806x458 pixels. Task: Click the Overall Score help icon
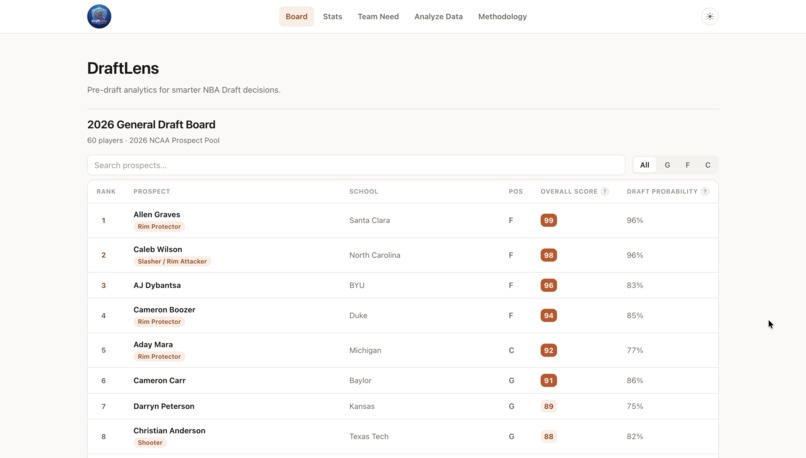pyautogui.click(x=605, y=191)
